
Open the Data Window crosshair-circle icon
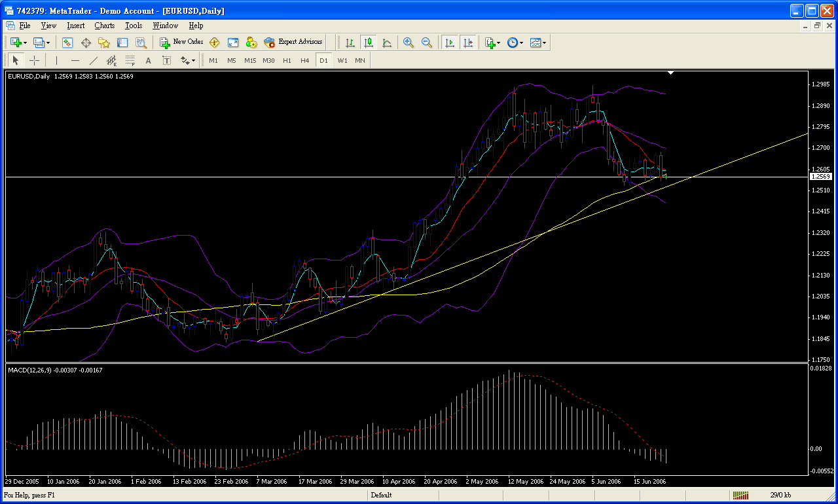point(86,43)
